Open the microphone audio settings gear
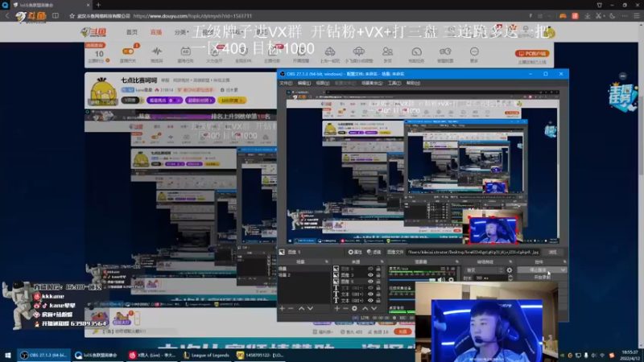Image resolution: width=644 pixels, height=362 pixels. click(451, 279)
